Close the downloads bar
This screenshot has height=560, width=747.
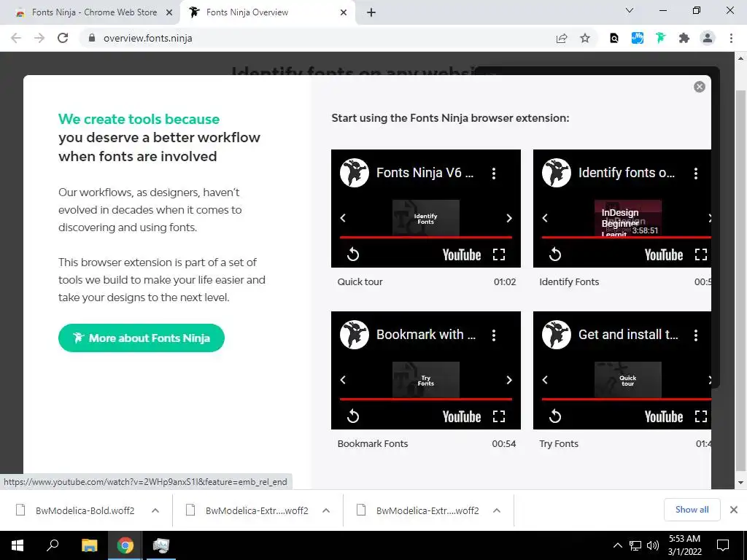(734, 510)
